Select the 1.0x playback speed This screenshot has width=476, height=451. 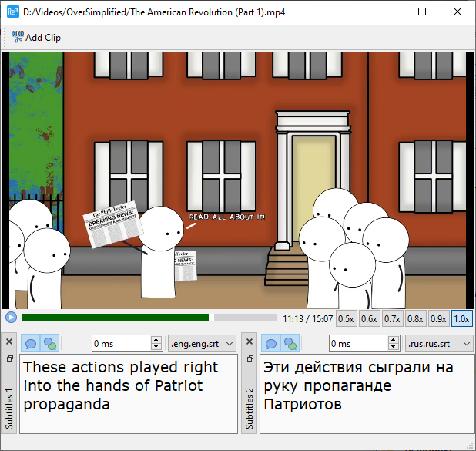461,319
